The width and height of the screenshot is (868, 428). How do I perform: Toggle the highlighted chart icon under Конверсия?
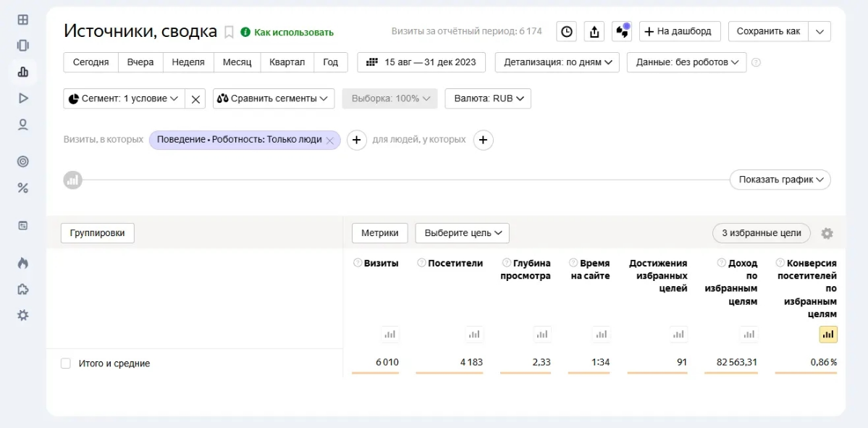coord(828,335)
